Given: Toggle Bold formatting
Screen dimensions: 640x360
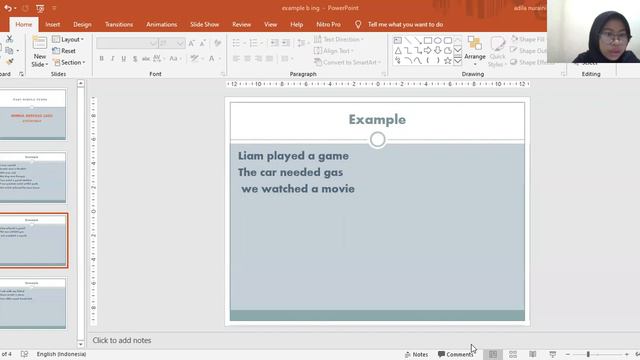Looking at the screenshot, I should pos(102,59).
